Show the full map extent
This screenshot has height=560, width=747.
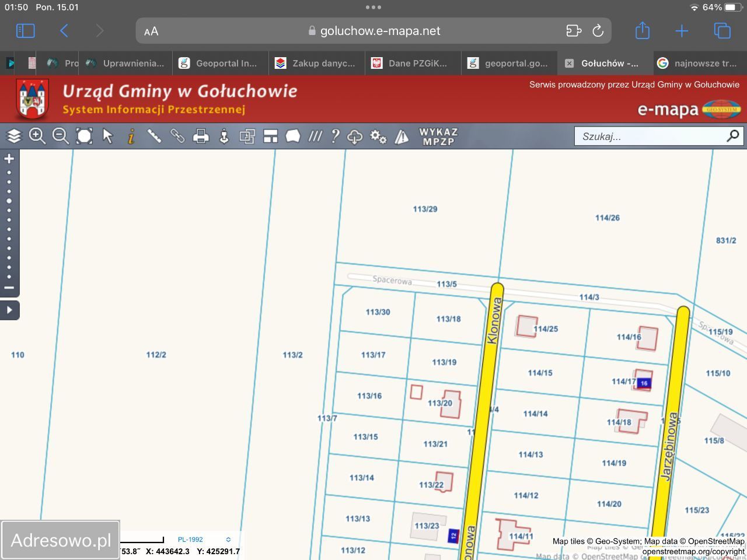85,136
